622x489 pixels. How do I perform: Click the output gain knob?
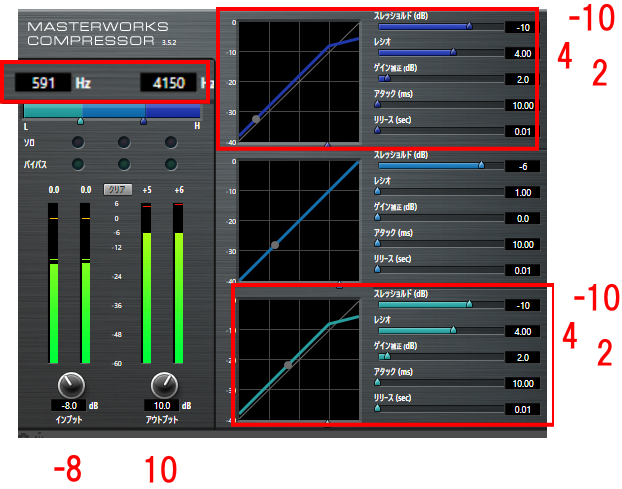(164, 385)
